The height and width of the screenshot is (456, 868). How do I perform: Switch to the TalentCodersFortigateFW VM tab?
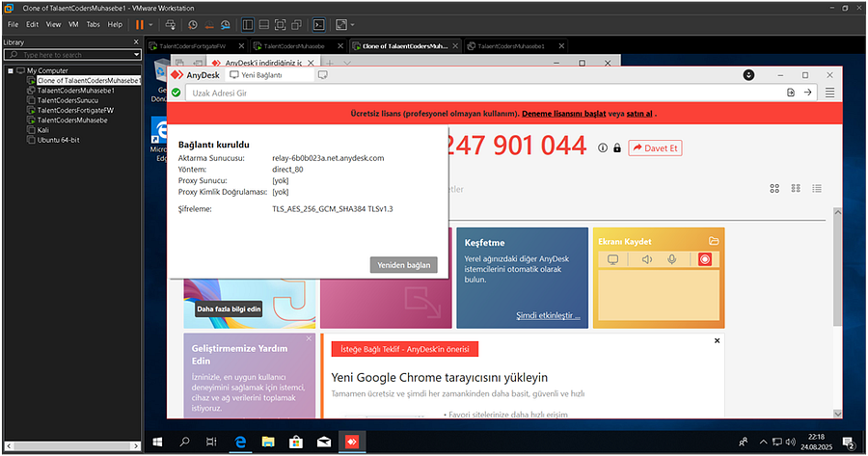coord(192,46)
